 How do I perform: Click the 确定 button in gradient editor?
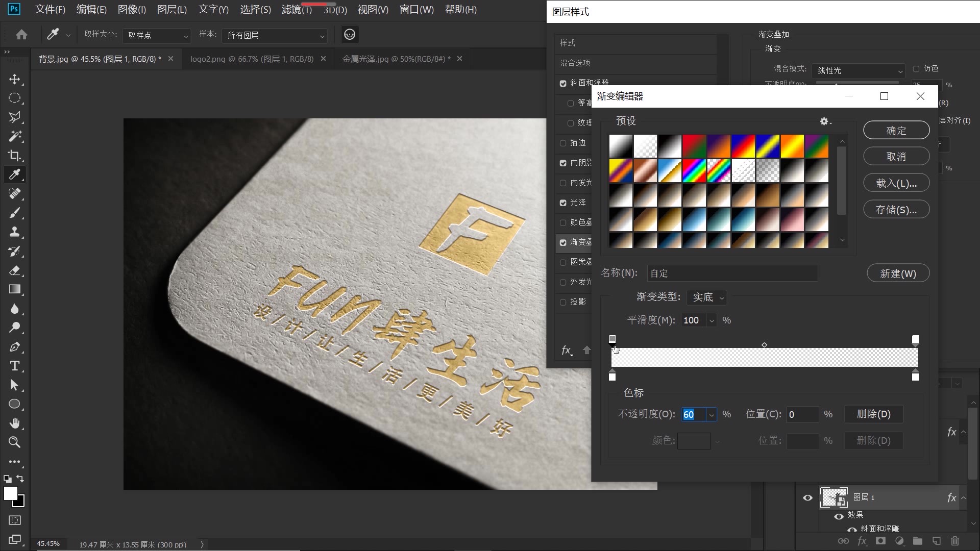click(896, 130)
